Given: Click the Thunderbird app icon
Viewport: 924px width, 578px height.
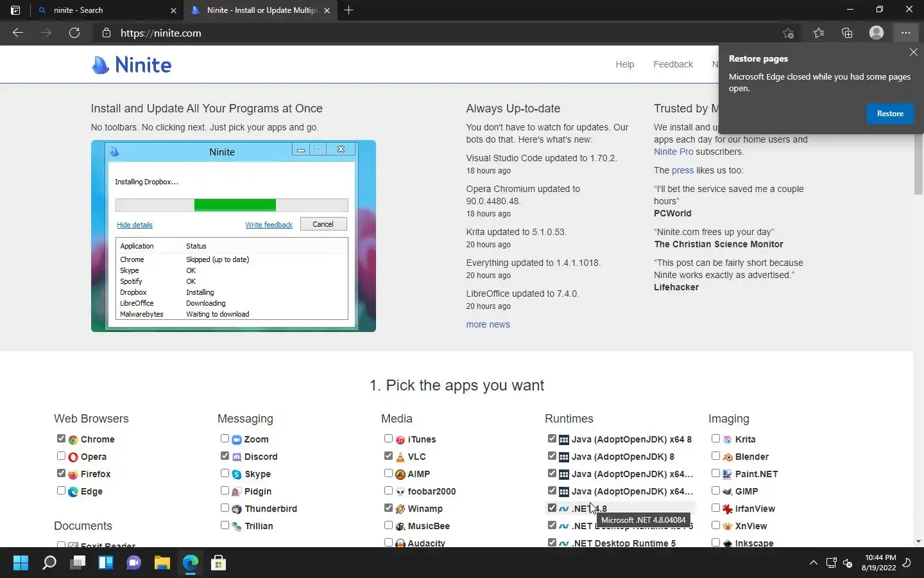Looking at the screenshot, I should [x=237, y=509].
